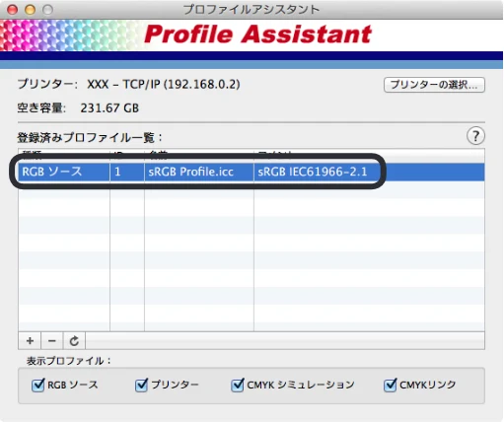Toggle the RGB ソース checkbox
The height and width of the screenshot is (422, 504).
coord(37,385)
